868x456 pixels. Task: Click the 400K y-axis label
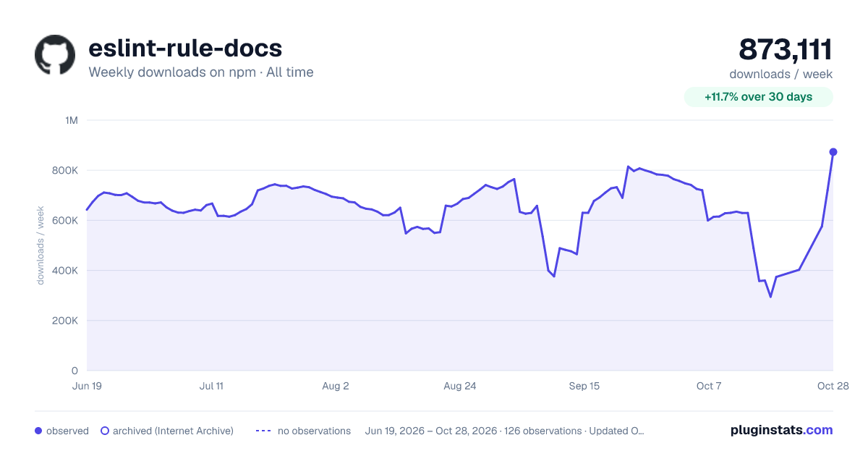click(x=66, y=271)
